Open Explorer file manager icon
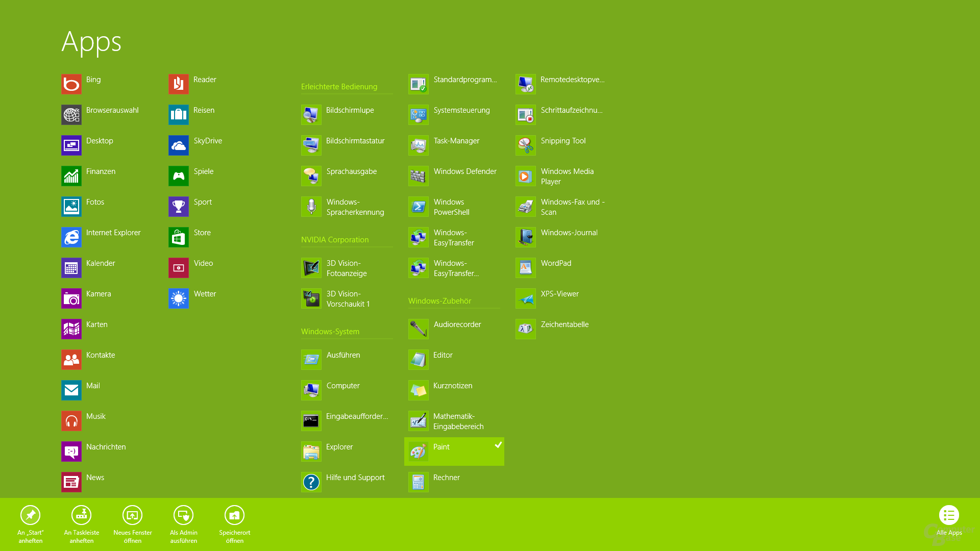Image resolution: width=980 pixels, height=551 pixels. [x=311, y=452]
